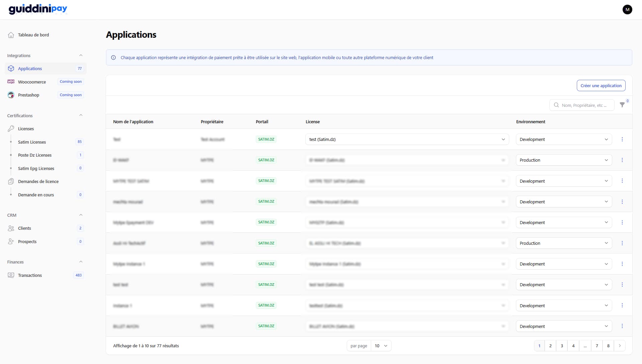642x364 pixels.
Task: Open the per page count selector
Action: (381, 346)
